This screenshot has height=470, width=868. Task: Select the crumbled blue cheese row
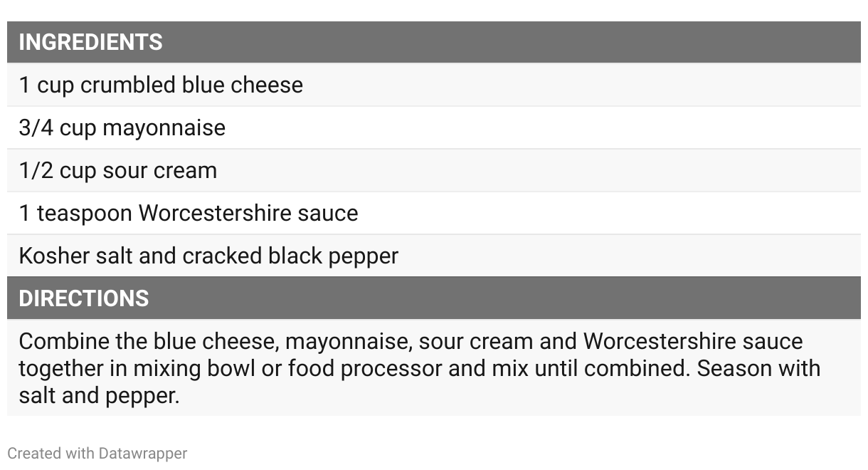tap(434, 85)
